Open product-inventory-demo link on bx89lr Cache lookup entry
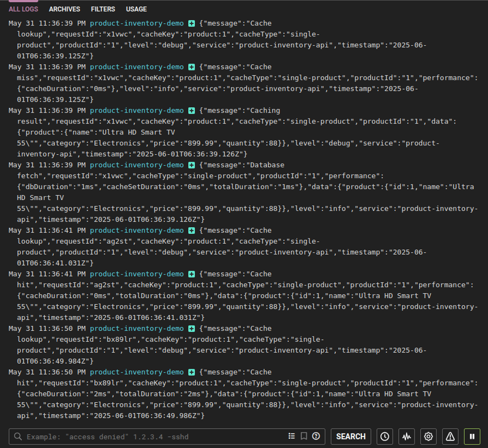The width and height of the screenshot is (488, 448). [137, 329]
